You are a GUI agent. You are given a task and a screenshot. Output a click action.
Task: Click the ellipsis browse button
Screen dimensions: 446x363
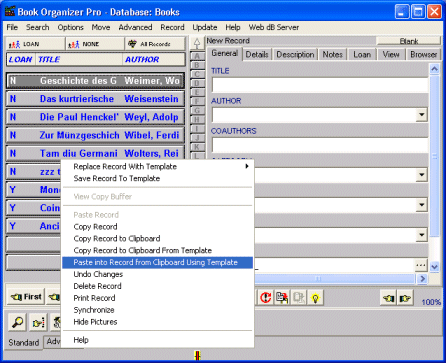pos(421,265)
